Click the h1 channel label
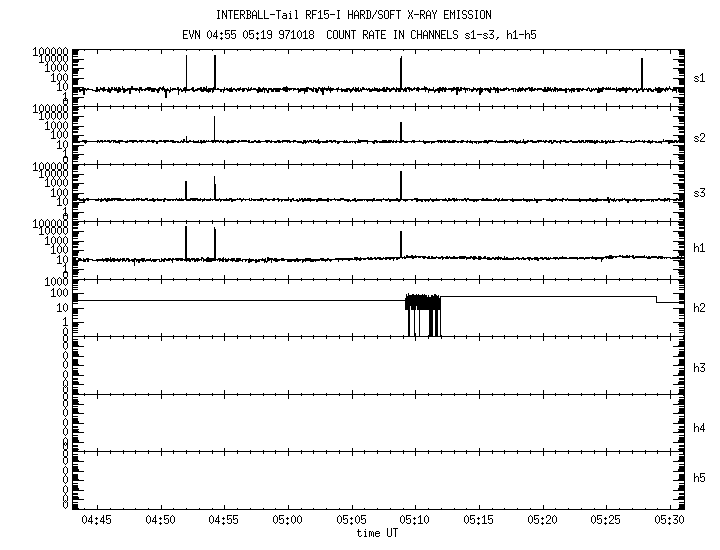720x550 pixels. coord(700,248)
